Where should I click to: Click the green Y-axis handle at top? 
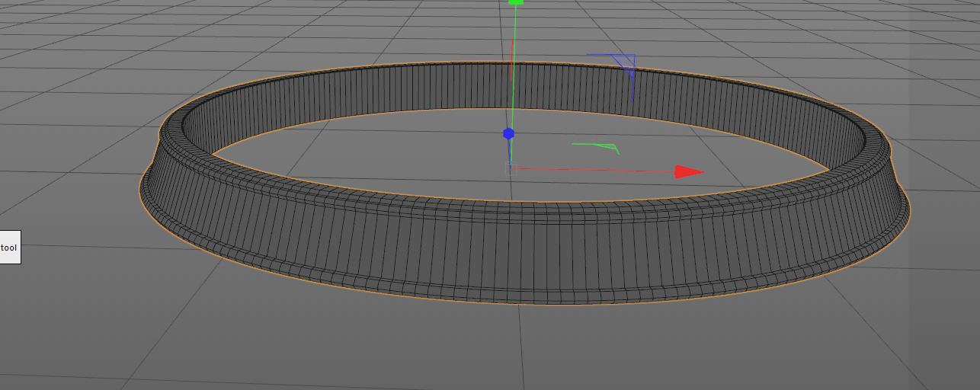(516, 2)
